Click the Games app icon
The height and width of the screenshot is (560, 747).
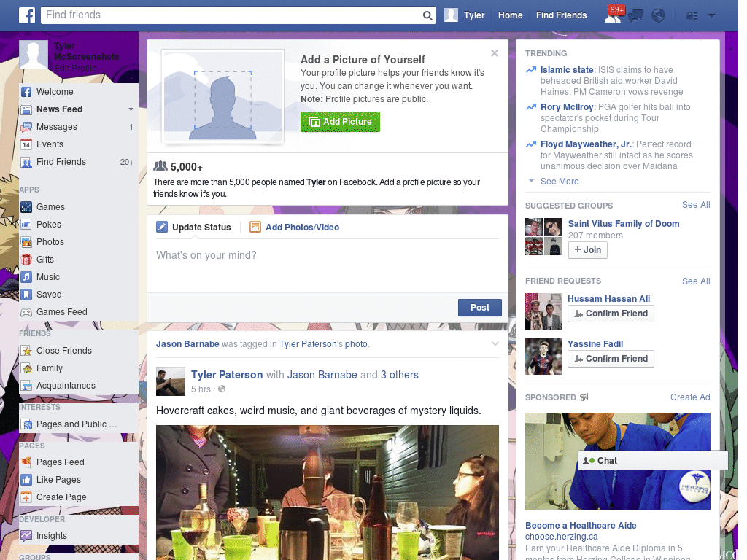pyautogui.click(x=26, y=207)
